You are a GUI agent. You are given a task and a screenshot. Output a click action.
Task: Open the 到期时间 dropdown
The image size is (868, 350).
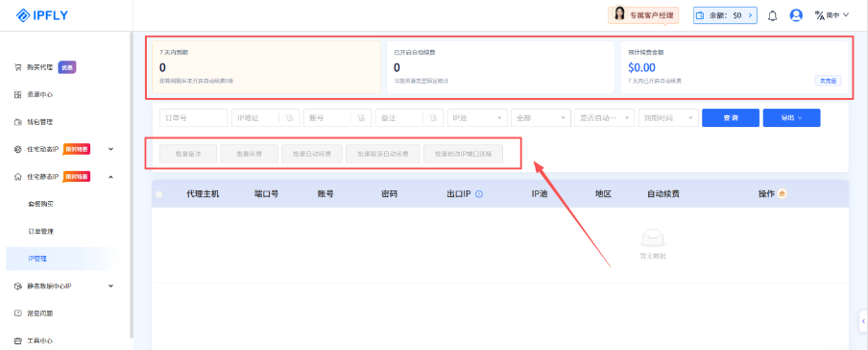pyautogui.click(x=668, y=117)
